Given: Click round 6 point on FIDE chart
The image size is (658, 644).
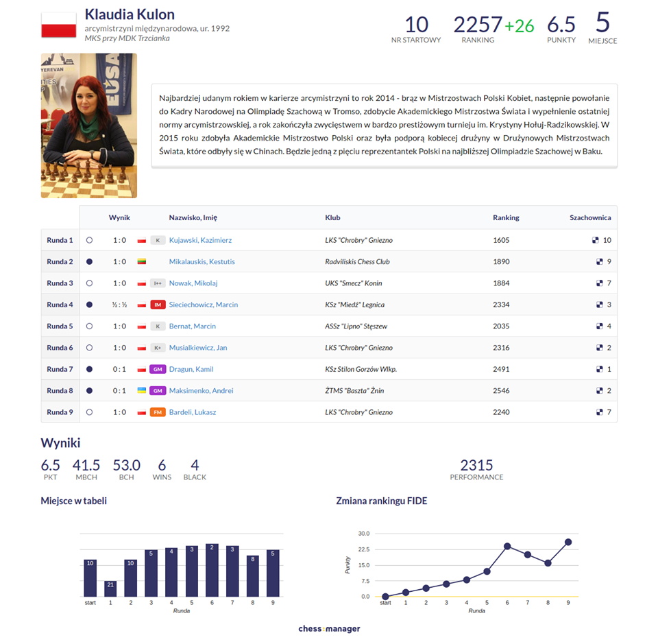Looking at the screenshot, I should click(x=507, y=546).
